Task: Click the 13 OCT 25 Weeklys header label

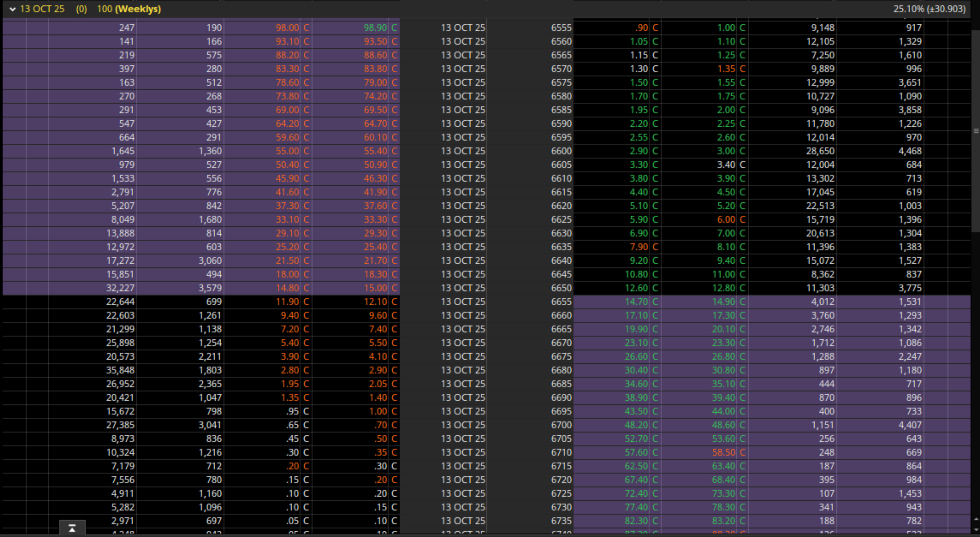Action: (91, 9)
